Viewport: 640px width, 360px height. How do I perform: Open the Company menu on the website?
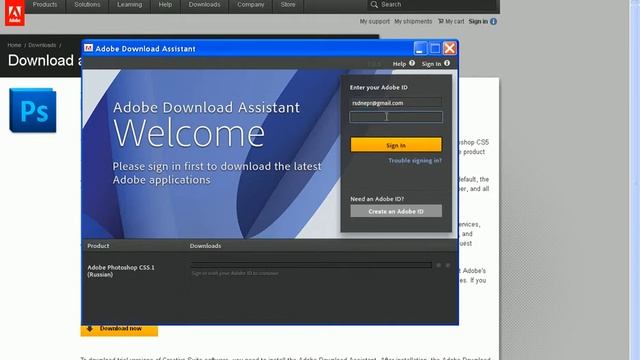(251, 4)
